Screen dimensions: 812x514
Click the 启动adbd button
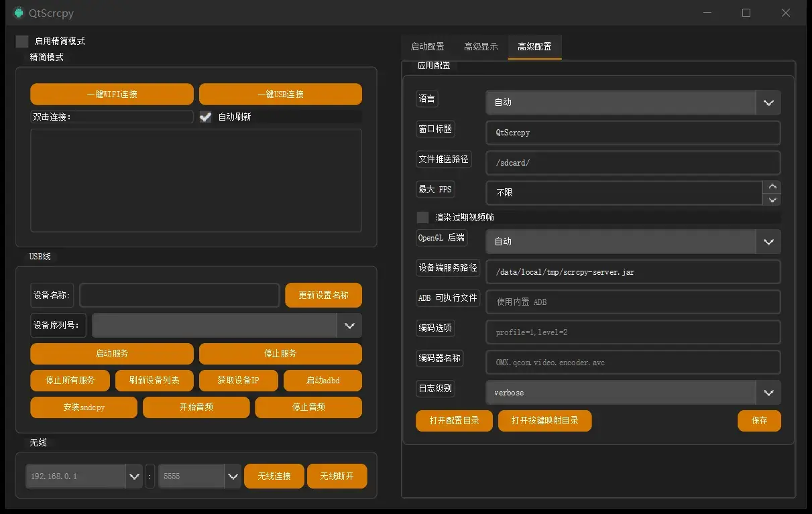click(x=323, y=380)
